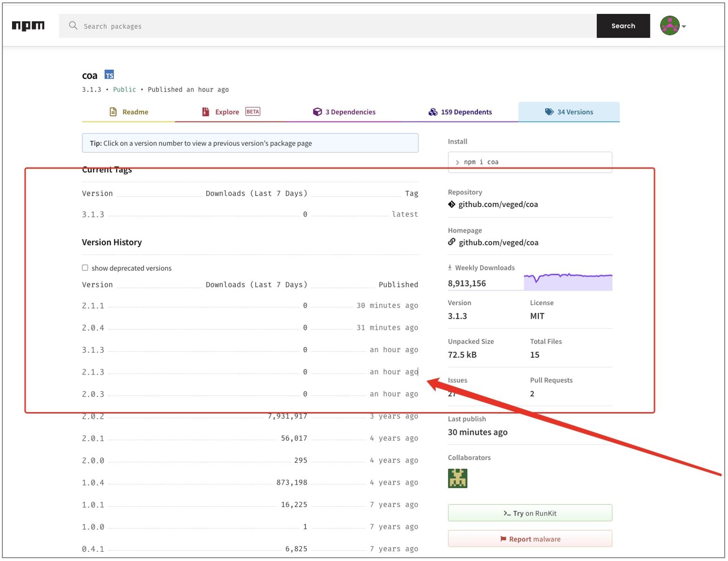The height and width of the screenshot is (561, 728).
Task: Click the TS TypeScript badge beside coa
Action: click(109, 74)
